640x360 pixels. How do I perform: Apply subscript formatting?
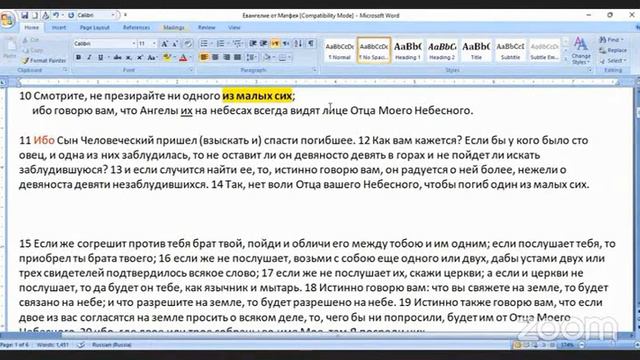pos(129,58)
